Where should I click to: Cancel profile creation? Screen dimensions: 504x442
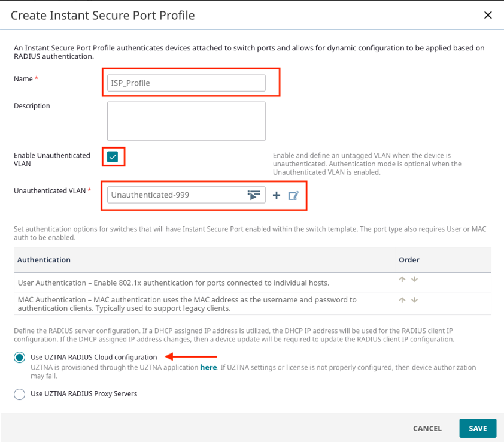(x=427, y=428)
